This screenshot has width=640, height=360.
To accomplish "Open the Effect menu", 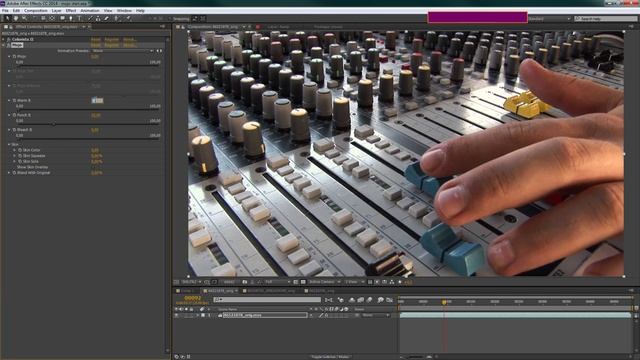I will [71, 11].
